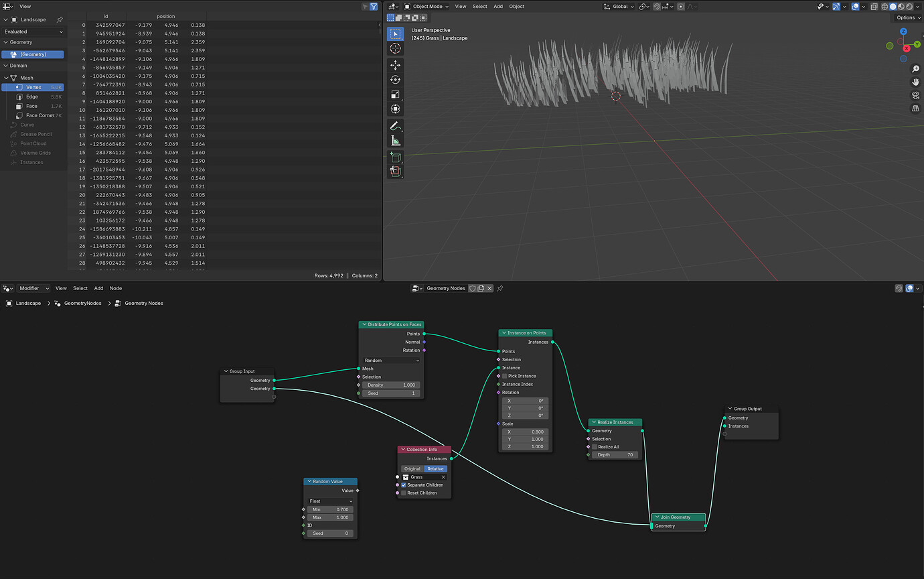This screenshot has width=924, height=579.
Task: Activate the Transform tool in viewport toolbar
Action: coord(395,109)
